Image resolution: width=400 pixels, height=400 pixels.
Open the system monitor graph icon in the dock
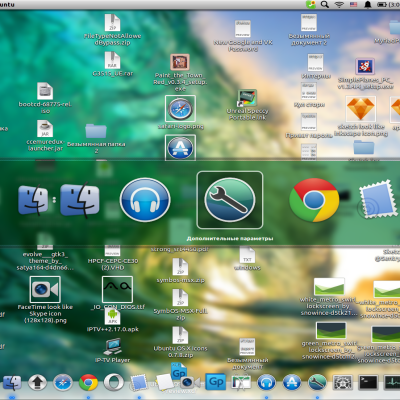tap(392, 383)
